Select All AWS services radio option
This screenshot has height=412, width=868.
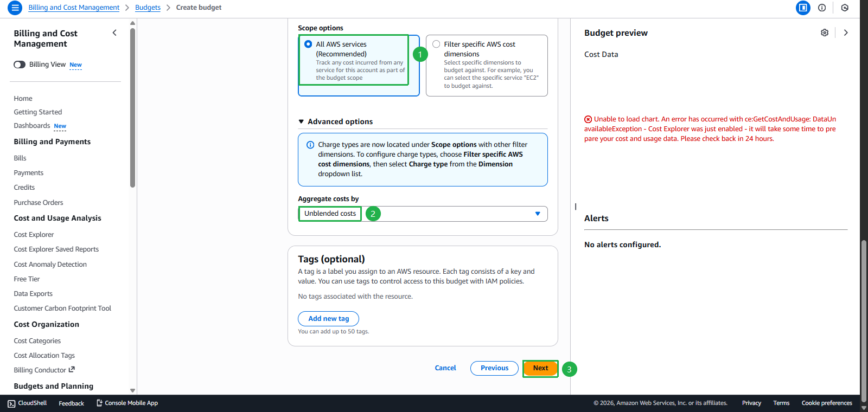click(x=308, y=44)
